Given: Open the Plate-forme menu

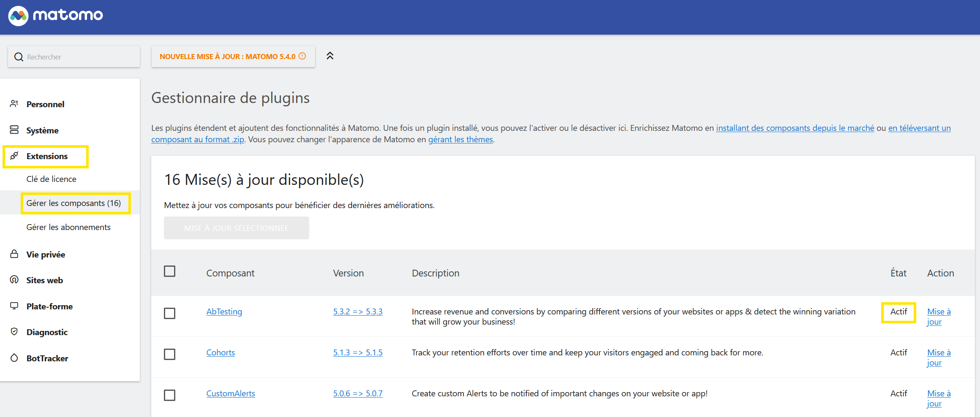Looking at the screenshot, I should click(49, 306).
